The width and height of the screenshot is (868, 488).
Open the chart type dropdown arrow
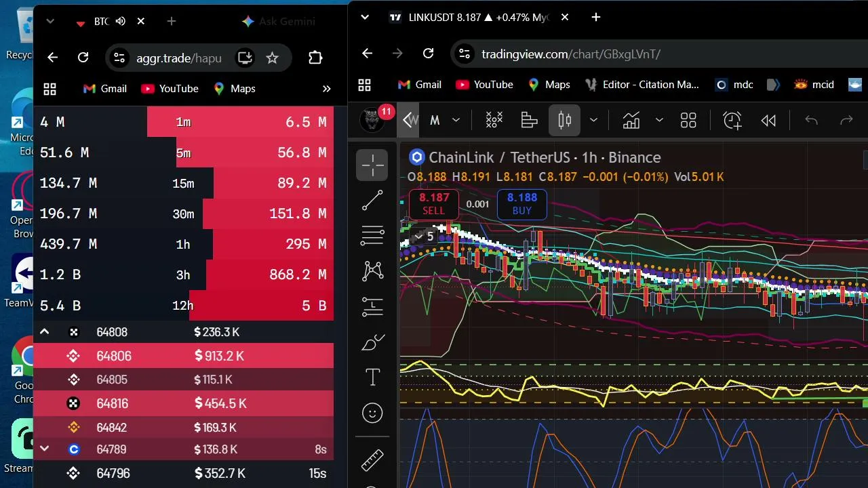click(593, 121)
